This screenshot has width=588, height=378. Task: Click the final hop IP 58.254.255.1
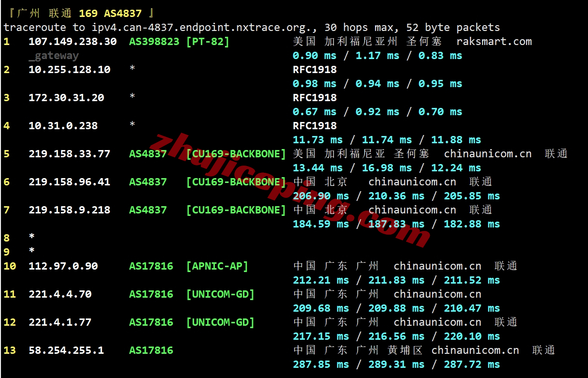pyautogui.click(x=66, y=350)
